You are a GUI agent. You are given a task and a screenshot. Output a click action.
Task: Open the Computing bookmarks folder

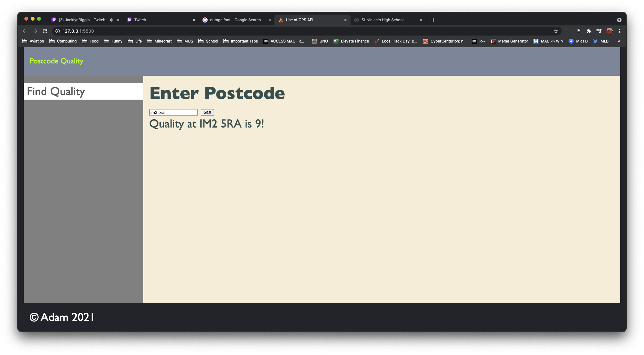[x=63, y=41]
